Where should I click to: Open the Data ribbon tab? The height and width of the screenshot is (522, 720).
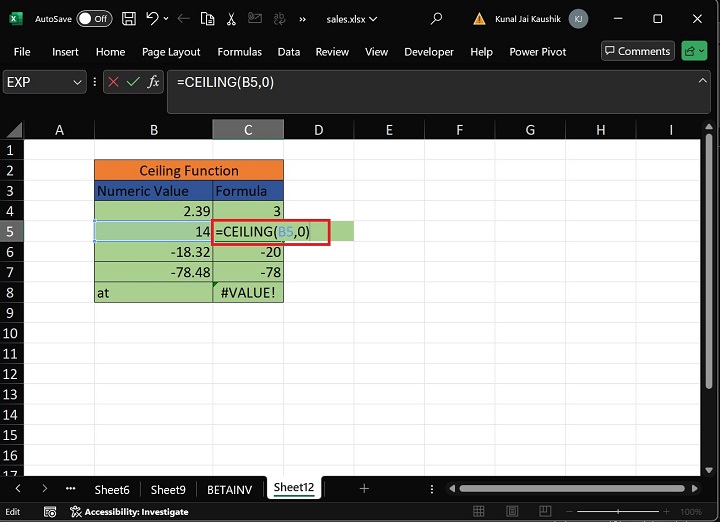tap(289, 52)
